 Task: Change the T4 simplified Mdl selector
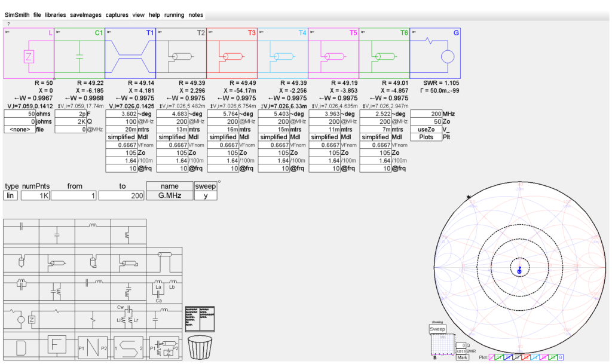coord(274,137)
